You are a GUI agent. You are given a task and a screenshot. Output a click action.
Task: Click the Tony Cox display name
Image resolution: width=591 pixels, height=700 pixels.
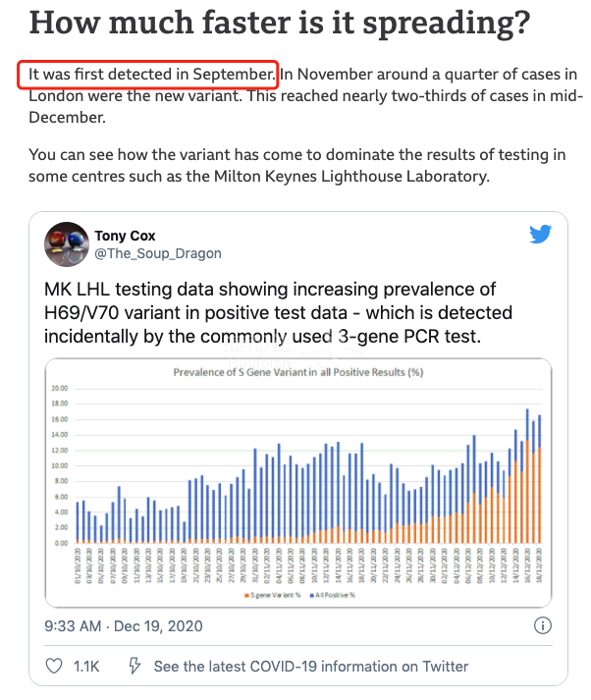click(125, 236)
